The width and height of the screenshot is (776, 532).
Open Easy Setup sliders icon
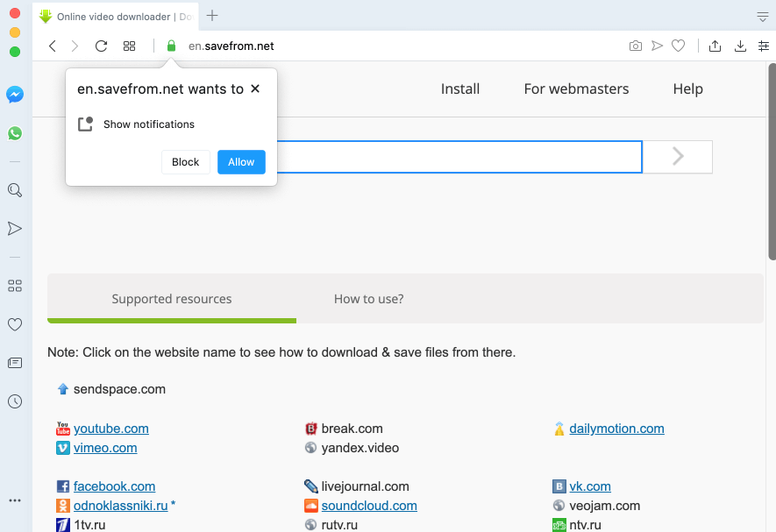point(764,46)
